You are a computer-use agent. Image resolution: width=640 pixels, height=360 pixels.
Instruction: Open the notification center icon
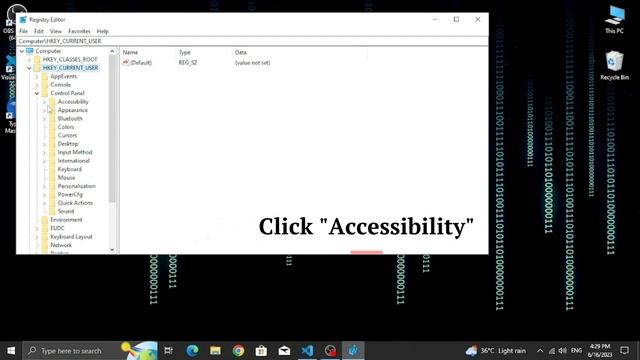click(624, 351)
